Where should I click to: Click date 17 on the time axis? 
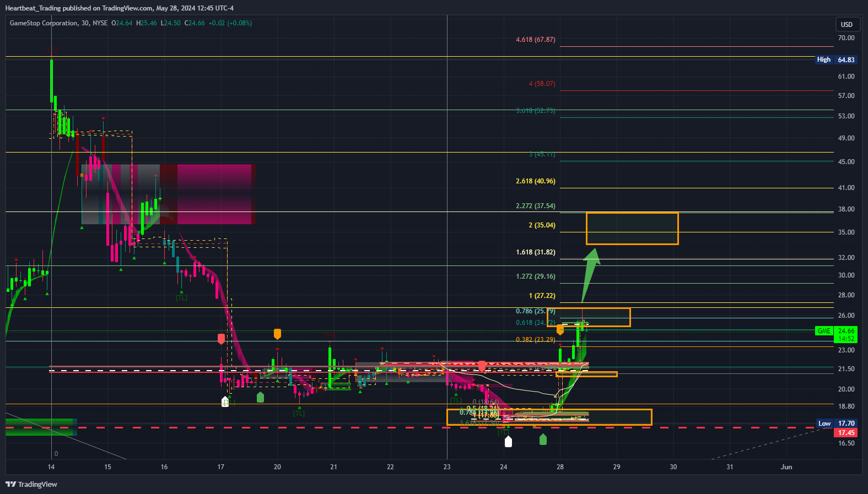pos(221,467)
